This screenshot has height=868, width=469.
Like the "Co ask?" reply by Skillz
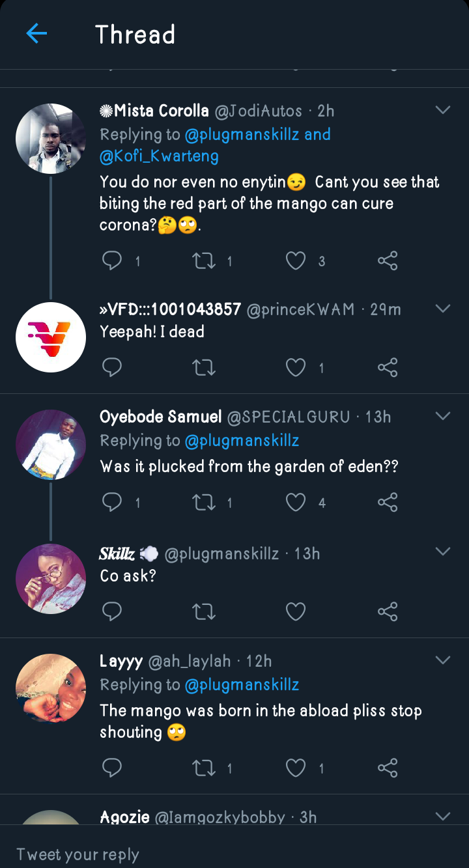296,611
